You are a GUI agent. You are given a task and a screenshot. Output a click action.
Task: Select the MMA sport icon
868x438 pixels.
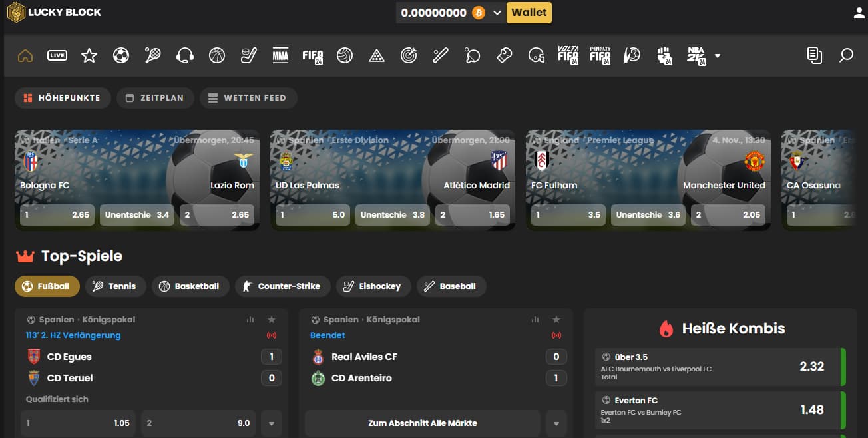point(280,56)
